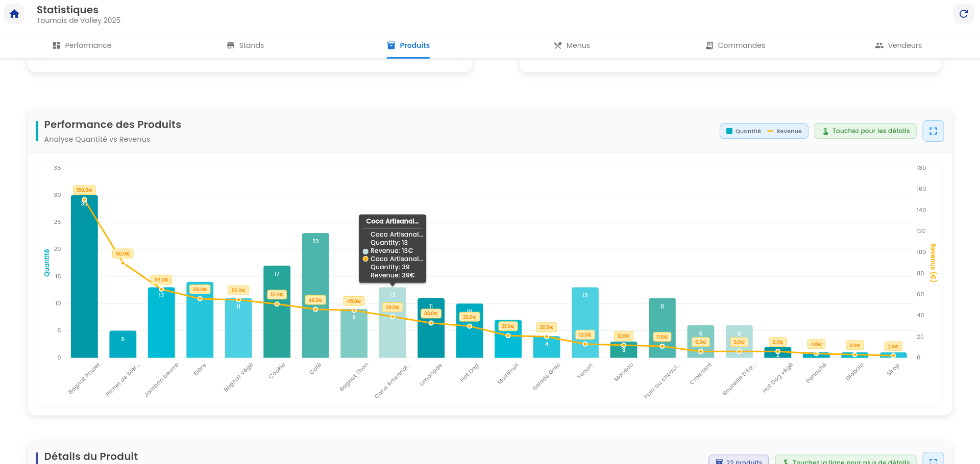
Task: Switch to the Produits tab
Action: coord(408,45)
